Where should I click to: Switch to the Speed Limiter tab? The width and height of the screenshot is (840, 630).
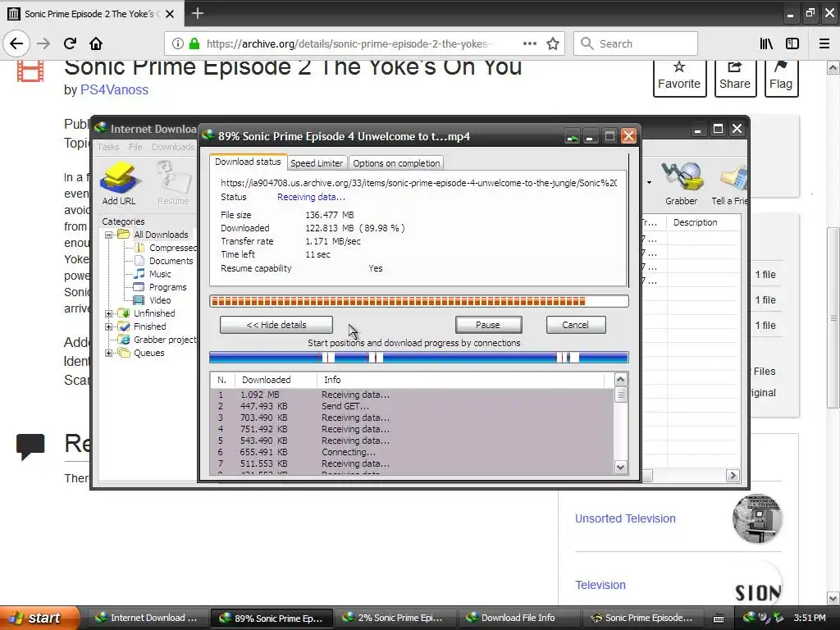[x=317, y=163]
